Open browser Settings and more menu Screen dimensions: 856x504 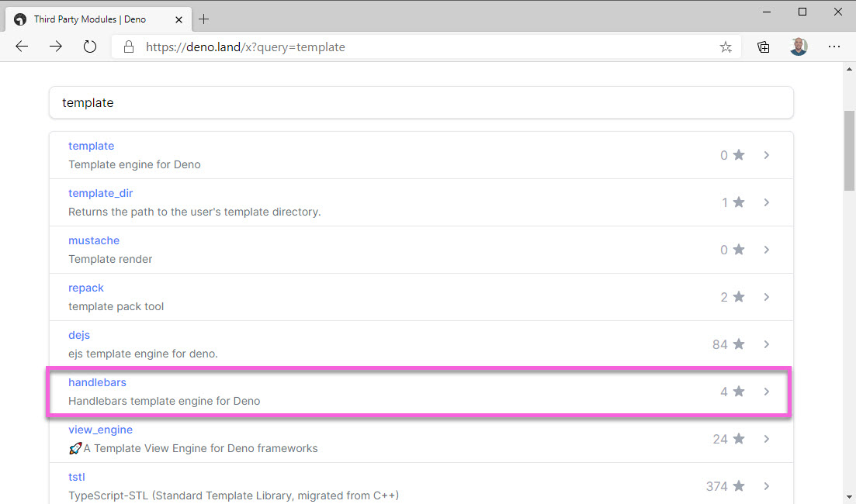click(x=834, y=47)
